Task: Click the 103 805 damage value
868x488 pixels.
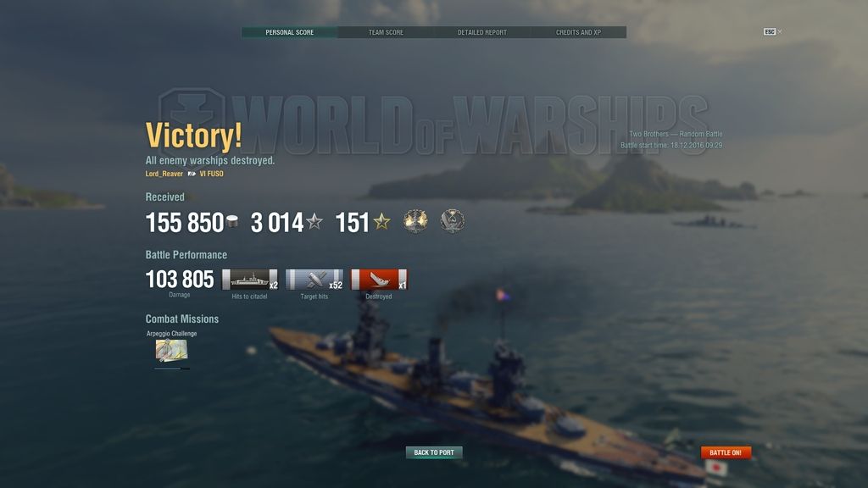Action: pos(180,280)
